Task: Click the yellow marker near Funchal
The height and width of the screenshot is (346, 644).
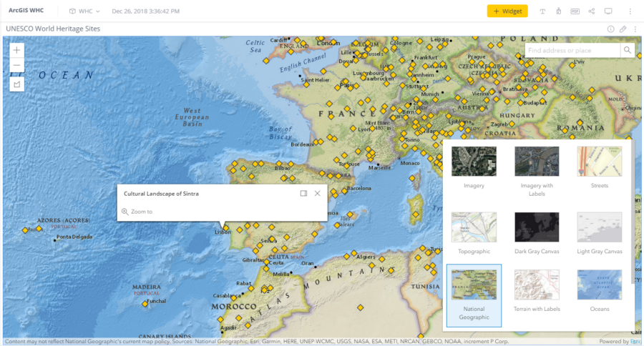Action: [x=145, y=304]
